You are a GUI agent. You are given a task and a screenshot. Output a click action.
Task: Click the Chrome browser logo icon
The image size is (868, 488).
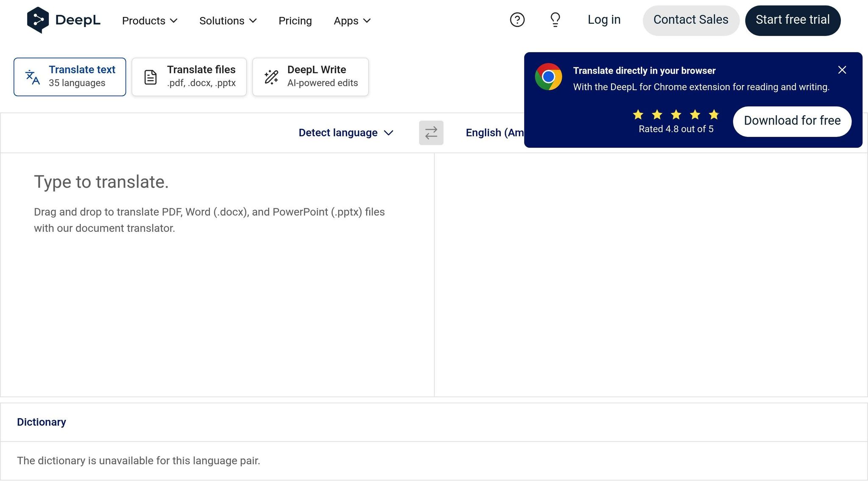(548, 77)
